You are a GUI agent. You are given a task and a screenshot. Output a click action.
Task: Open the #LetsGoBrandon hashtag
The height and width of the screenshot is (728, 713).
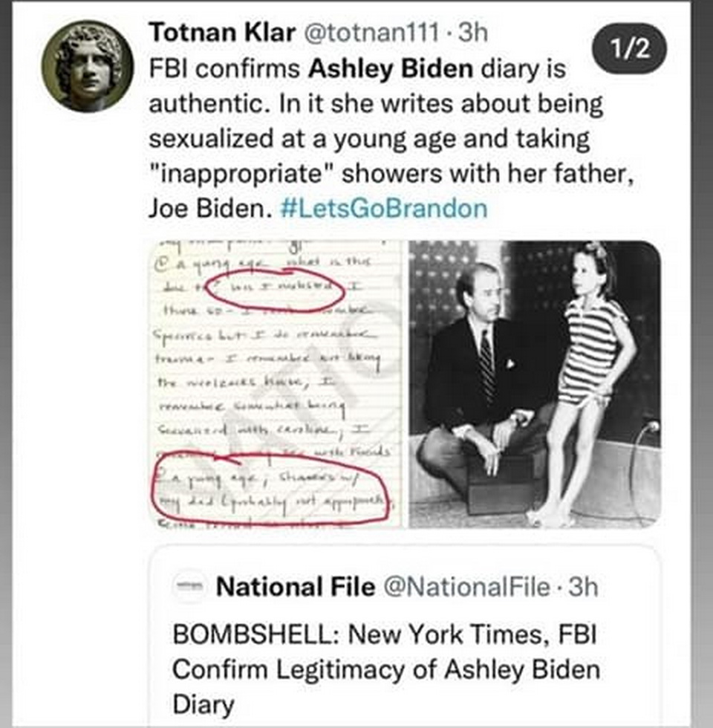[x=384, y=207]
